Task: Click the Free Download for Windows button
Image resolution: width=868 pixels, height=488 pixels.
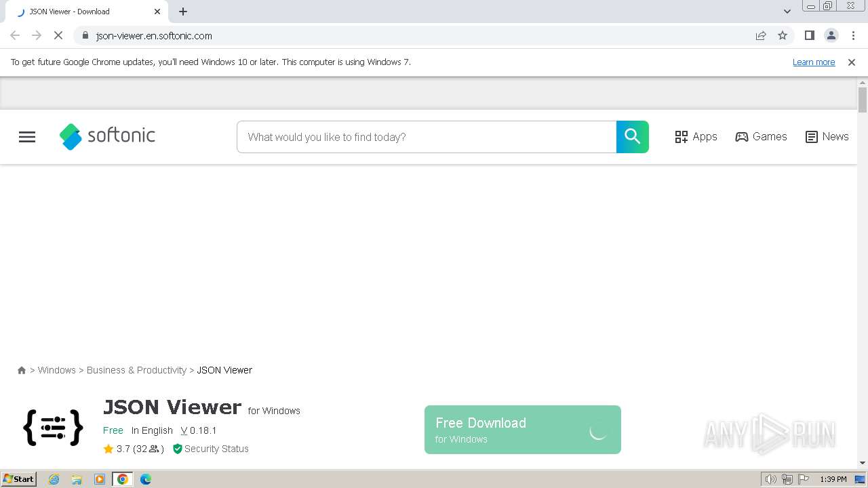Action: click(x=523, y=430)
